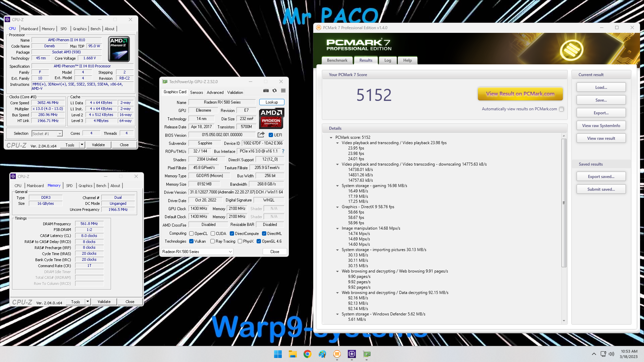Toggle the Ray Tracing checkbox
Viewport: 644px width, 362px height.
click(x=212, y=241)
